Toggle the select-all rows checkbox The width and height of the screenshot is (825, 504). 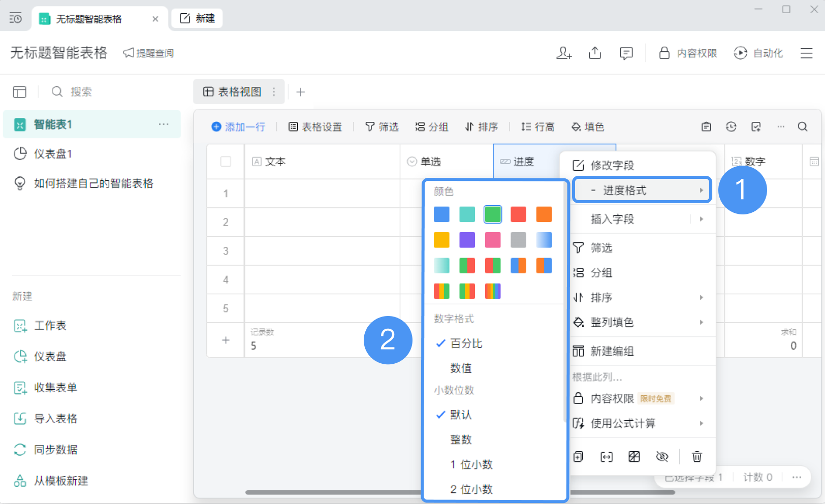pyautogui.click(x=226, y=162)
